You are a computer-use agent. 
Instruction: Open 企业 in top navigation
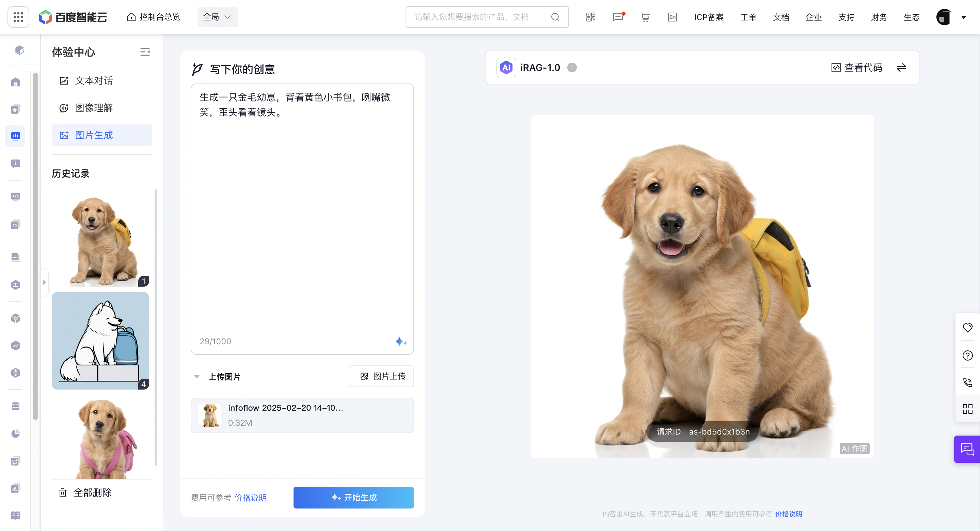tap(813, 17)
